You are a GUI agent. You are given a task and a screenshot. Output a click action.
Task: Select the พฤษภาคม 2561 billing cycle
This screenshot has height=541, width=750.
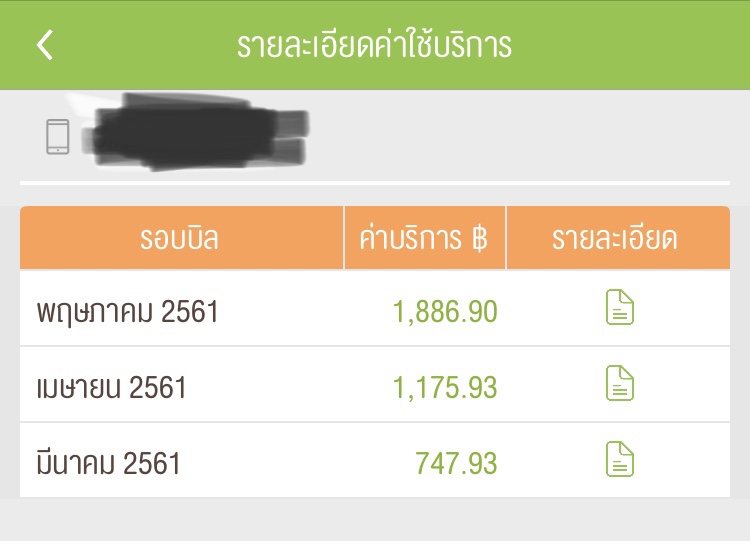pyautogui.click(x=127, y=312)
